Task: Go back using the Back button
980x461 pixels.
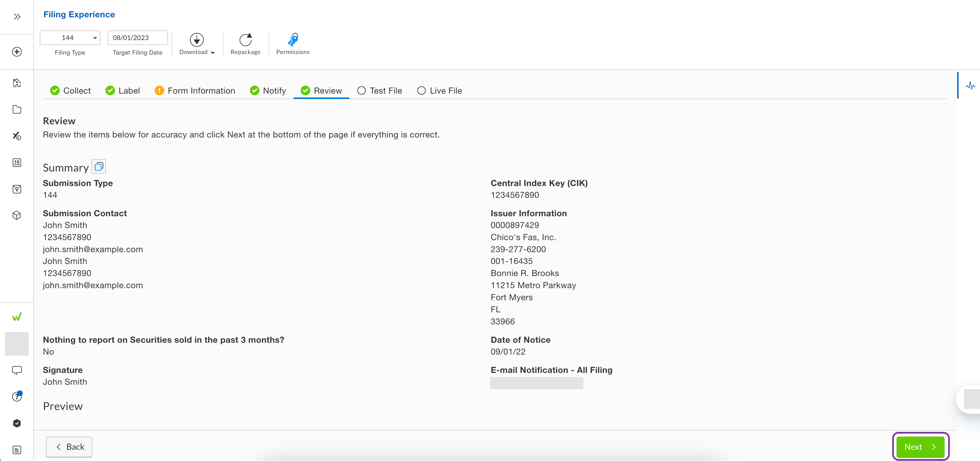Action: click(x=69, y=447)
